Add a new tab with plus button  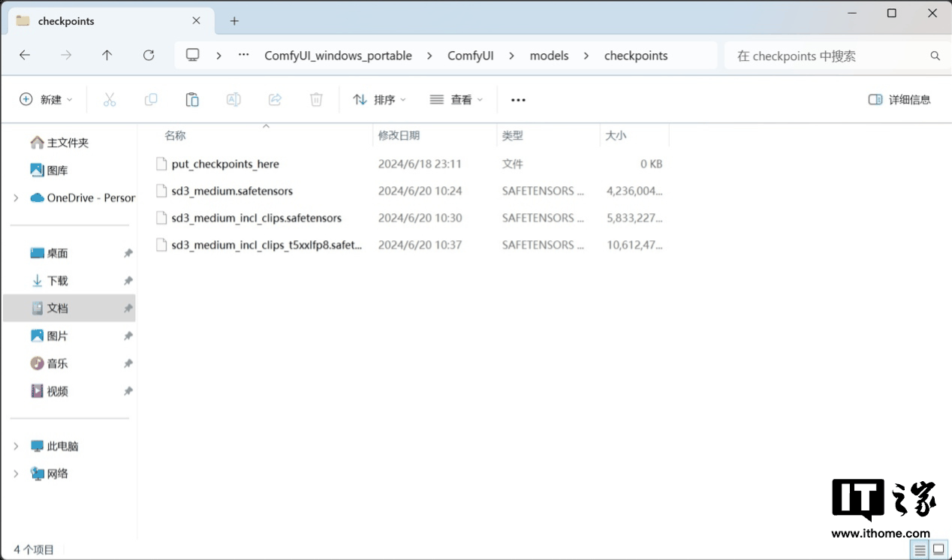[x=234, y=21]
